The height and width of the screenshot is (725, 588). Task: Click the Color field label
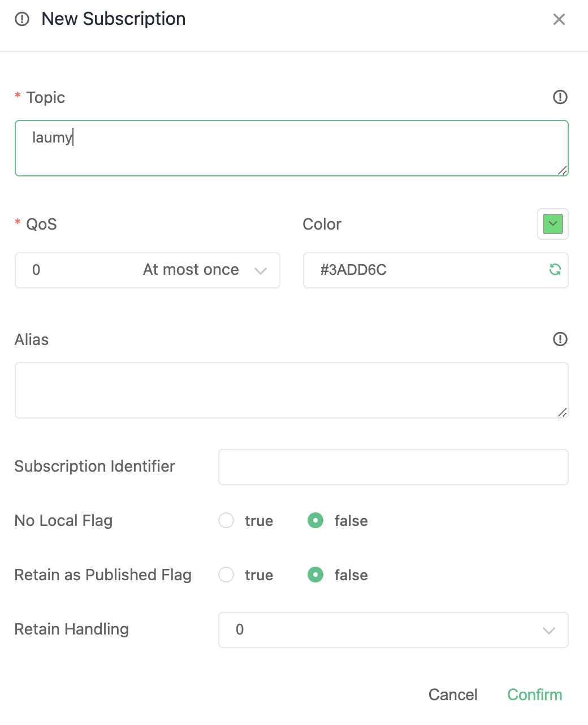[x=322, y=224]
